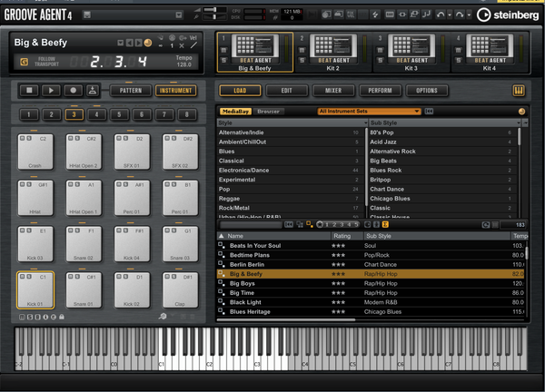The height and width of the screenshot is (392, 545).
Task: Select pad group 8
Action: [x=186, y=114]
